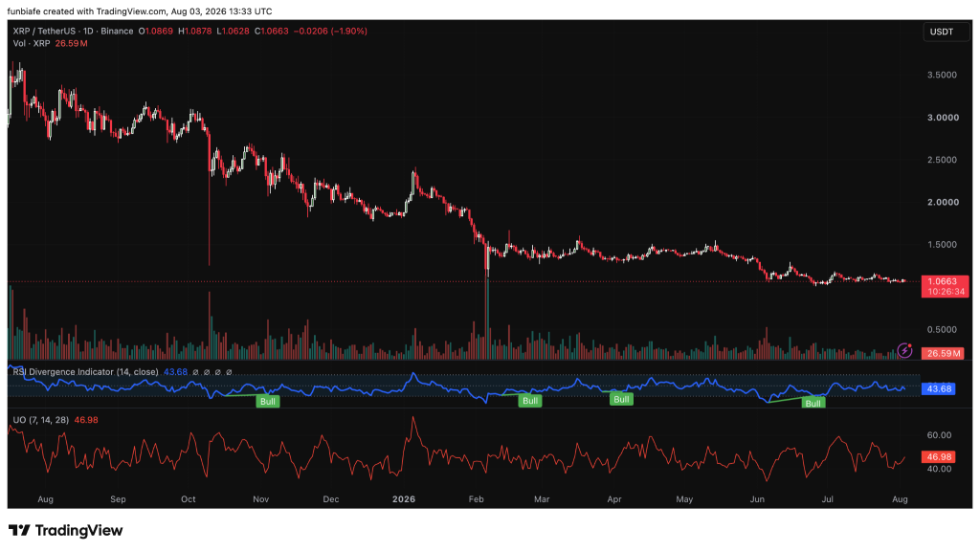Click the 60.00 UO scale label
This screenshot has height=552, width=980.
coord(940,434)
